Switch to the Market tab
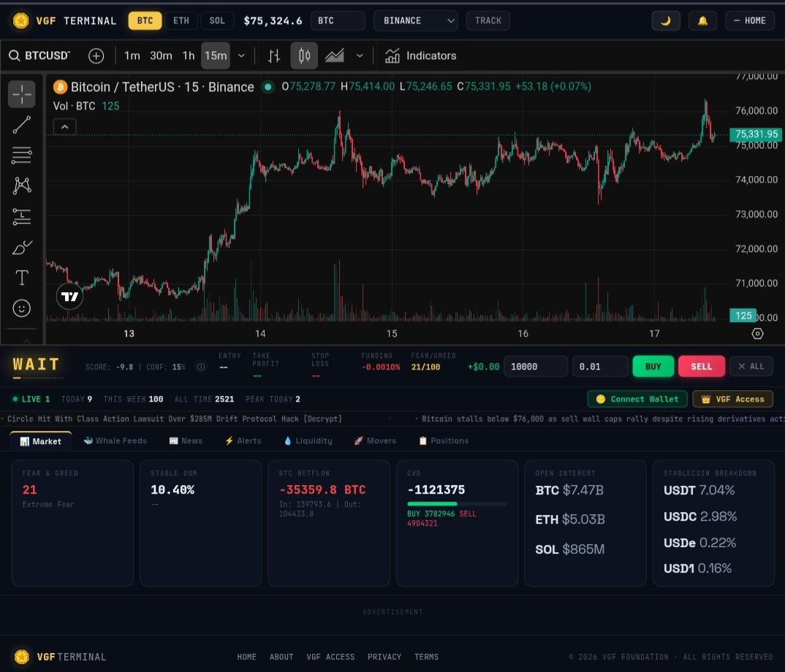785x672 pixels. pos(40,441)
